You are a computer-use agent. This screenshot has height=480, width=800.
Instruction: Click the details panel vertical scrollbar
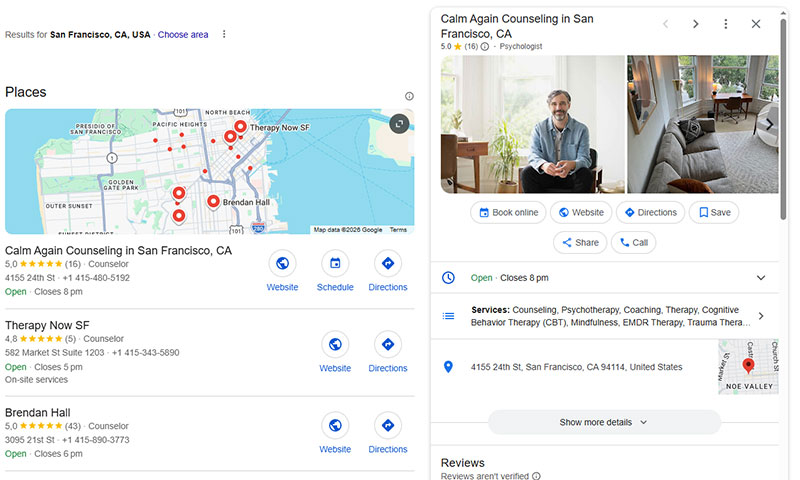(783, 117)
